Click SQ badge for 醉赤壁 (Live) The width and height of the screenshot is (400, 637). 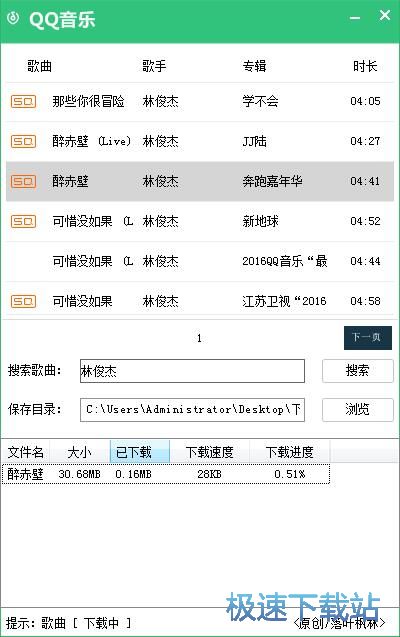(23, 141)
